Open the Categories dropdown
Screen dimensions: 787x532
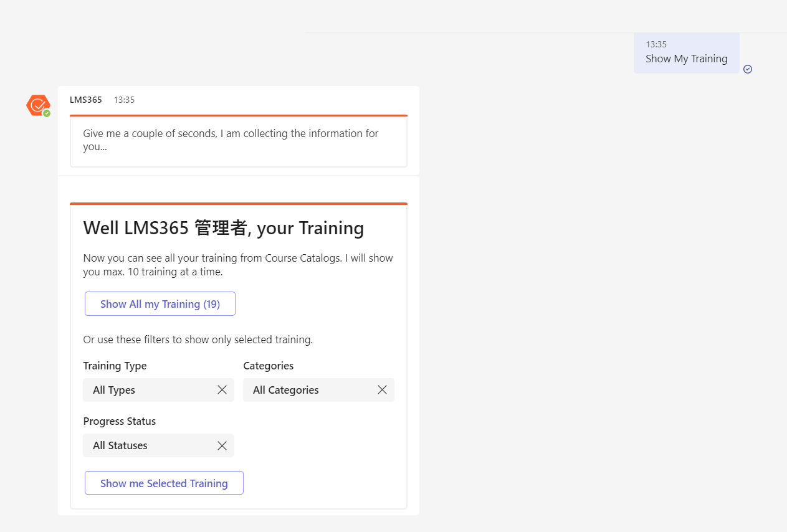[x=318, y=390]
